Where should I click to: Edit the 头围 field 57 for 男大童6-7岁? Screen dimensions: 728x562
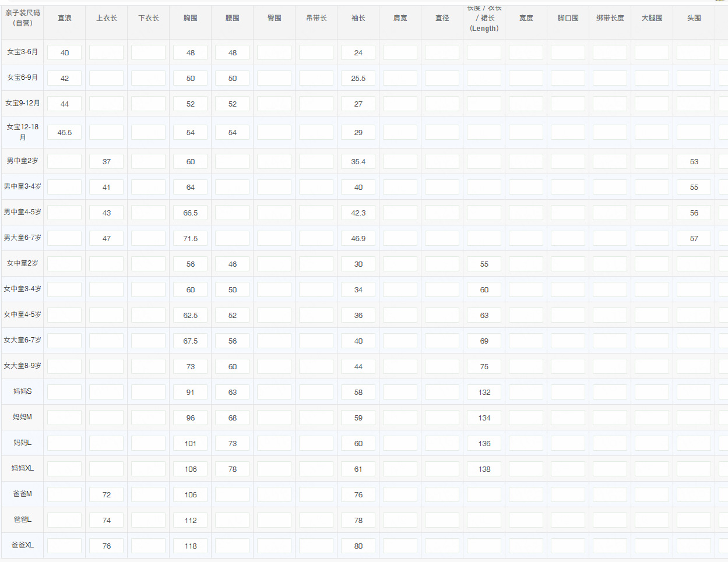tap(694, 238)
